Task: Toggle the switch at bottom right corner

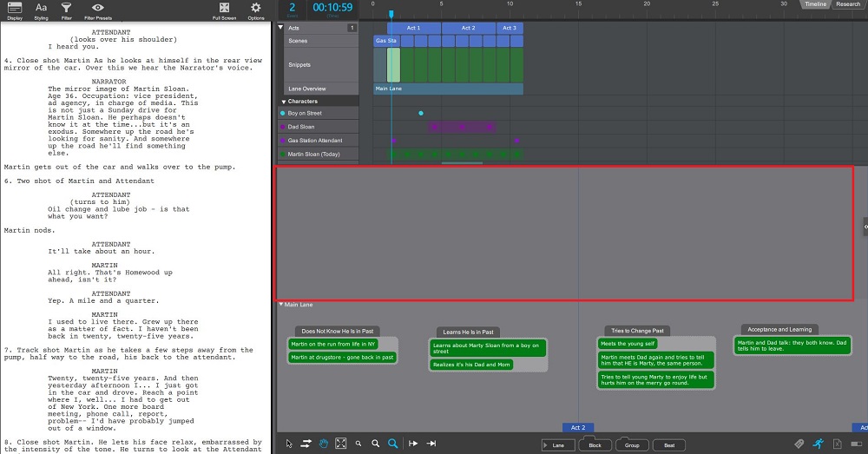Action: [856, 444]
